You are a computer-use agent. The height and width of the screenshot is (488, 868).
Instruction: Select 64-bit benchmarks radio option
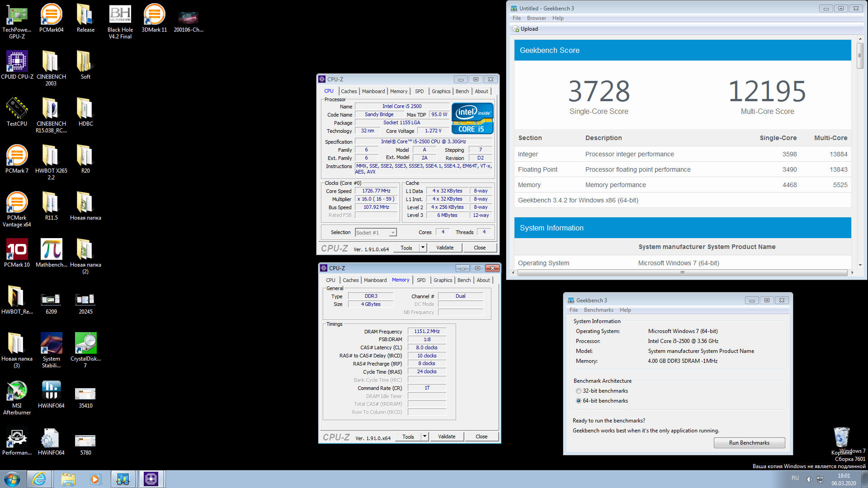coord(602,401)
